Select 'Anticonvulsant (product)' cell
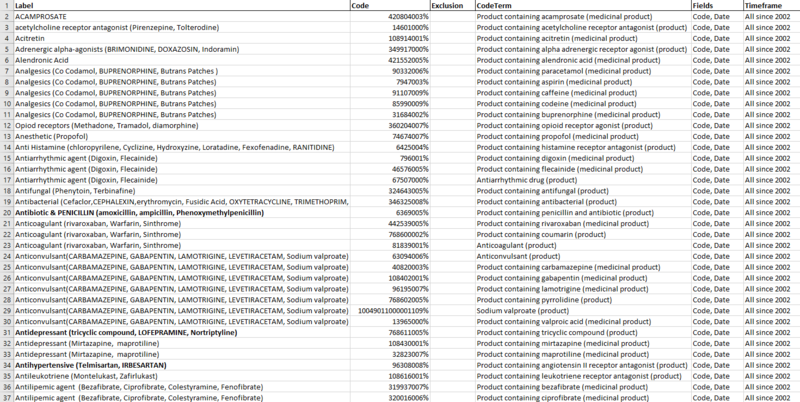This screenshot has width=800, height=402. coord(583,256)
